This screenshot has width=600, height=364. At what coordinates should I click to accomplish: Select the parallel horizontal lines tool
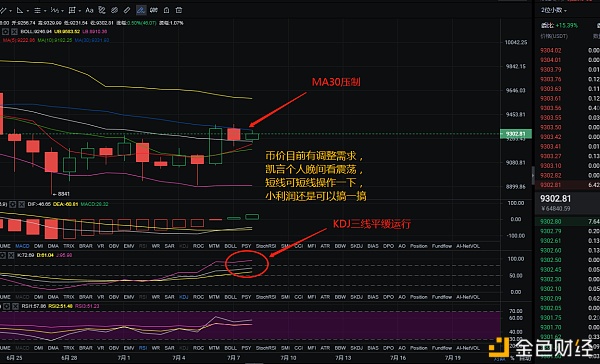coord(37,10)
